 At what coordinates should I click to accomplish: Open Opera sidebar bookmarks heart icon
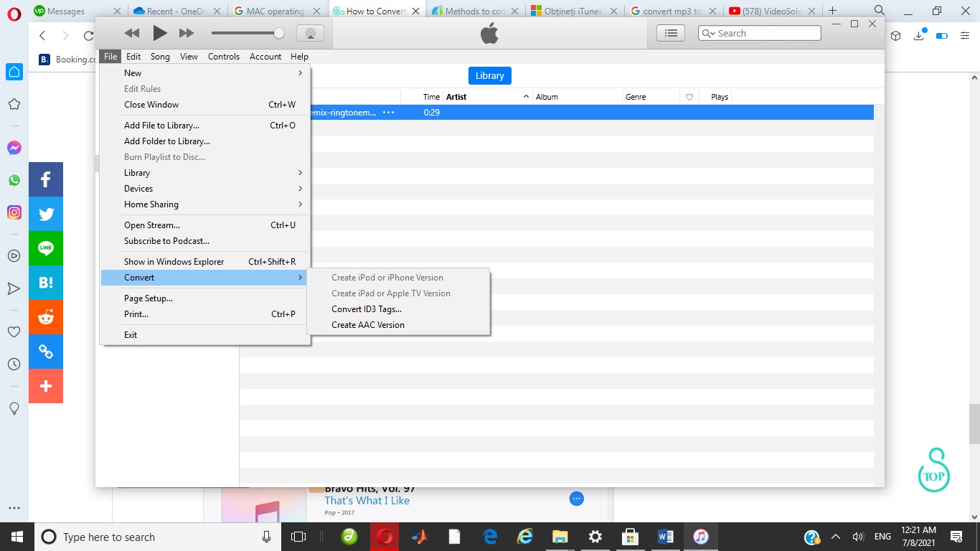[x=14, y=331]
